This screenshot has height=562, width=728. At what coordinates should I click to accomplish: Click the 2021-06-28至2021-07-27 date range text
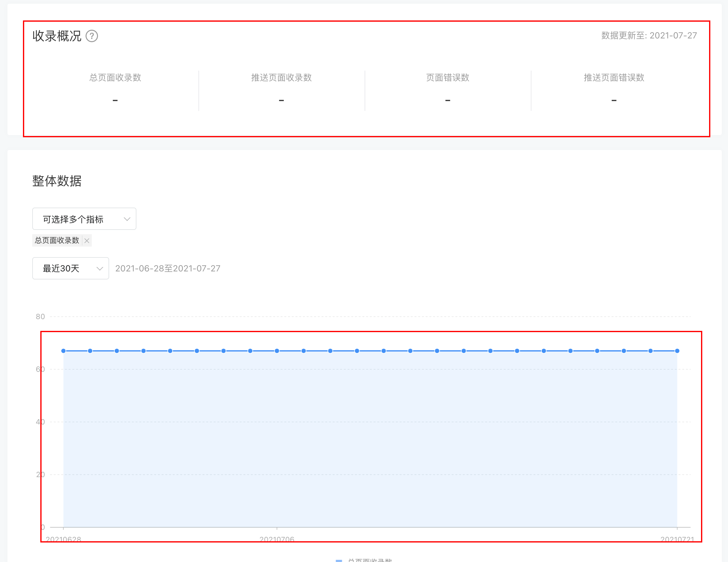[168, 269]
